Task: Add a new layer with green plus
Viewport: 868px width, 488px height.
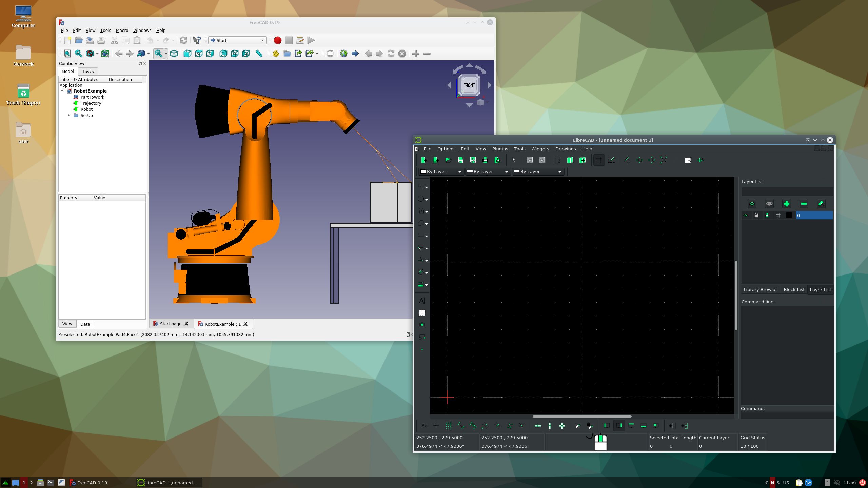Action: (786, 204)
